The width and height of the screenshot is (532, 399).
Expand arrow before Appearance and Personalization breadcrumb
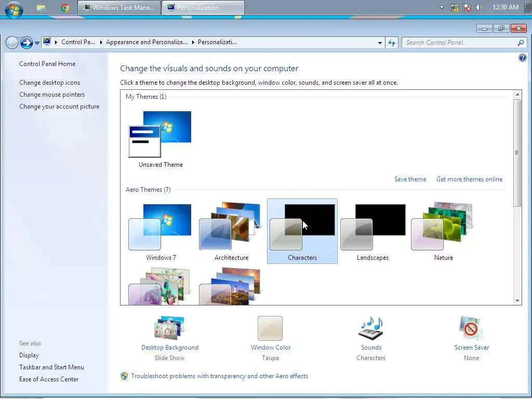[101, 42]
